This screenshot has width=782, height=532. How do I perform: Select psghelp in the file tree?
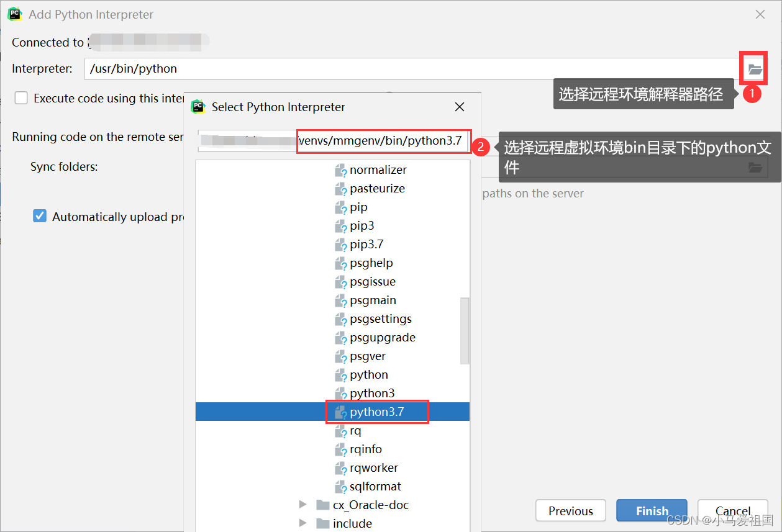371,263
